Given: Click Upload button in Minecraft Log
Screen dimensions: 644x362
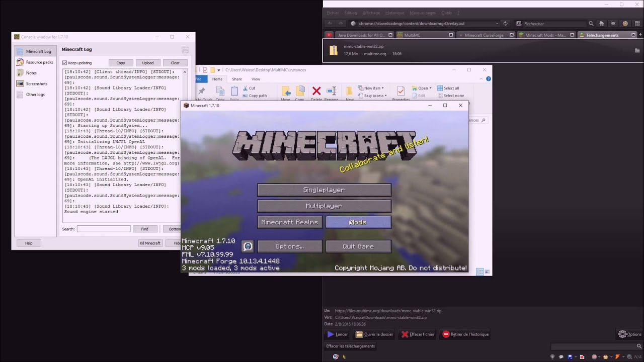Looking at the screenshot, I should 147,63.
